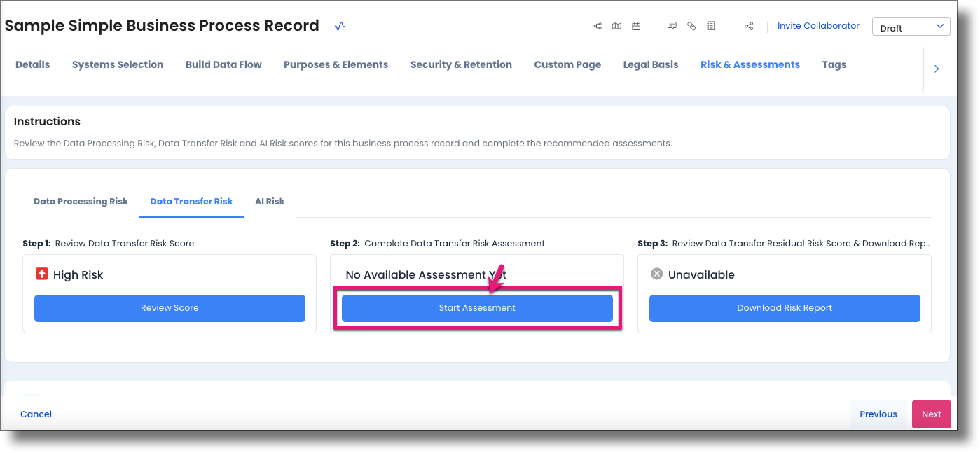This screenshot has width=980, height=453.
Task: Click the red High Risk arrow indicator
Action: (41, 274)
